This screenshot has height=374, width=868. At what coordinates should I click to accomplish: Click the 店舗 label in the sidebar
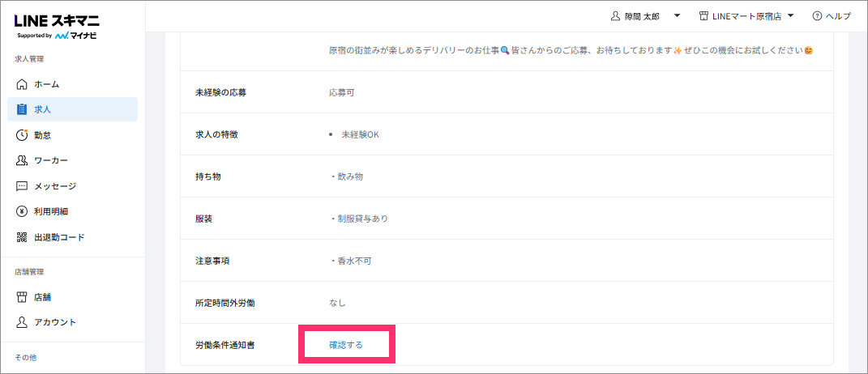pos(43,297)
